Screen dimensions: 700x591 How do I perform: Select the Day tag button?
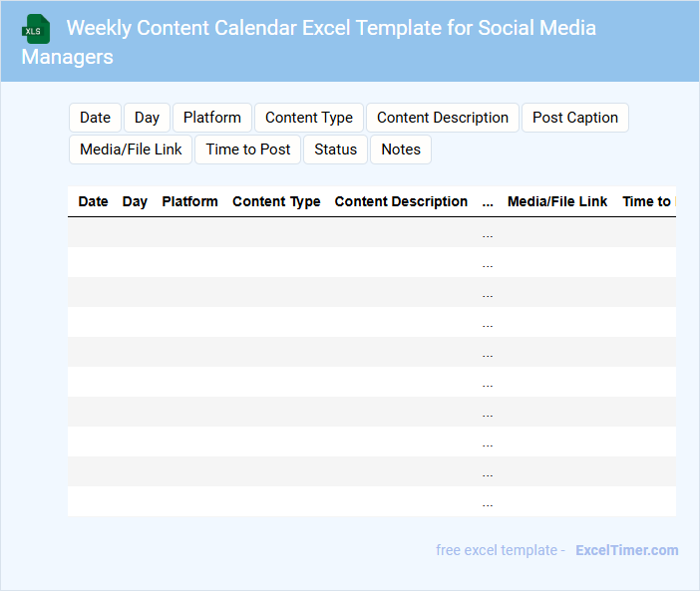click(147, 118)
